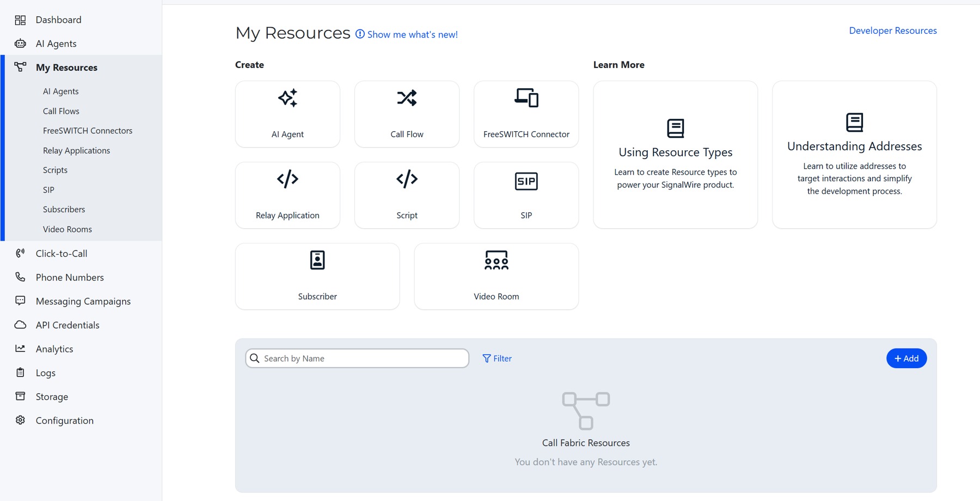Select My Resources in the sidebar
The width and height of the screenshot is (980, 501).
[x=66, y=68]
